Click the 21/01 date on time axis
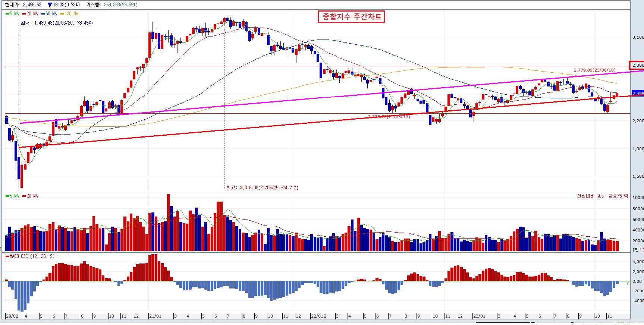The height and width of the screenshot is (325, 644). [x=155, y=316]
